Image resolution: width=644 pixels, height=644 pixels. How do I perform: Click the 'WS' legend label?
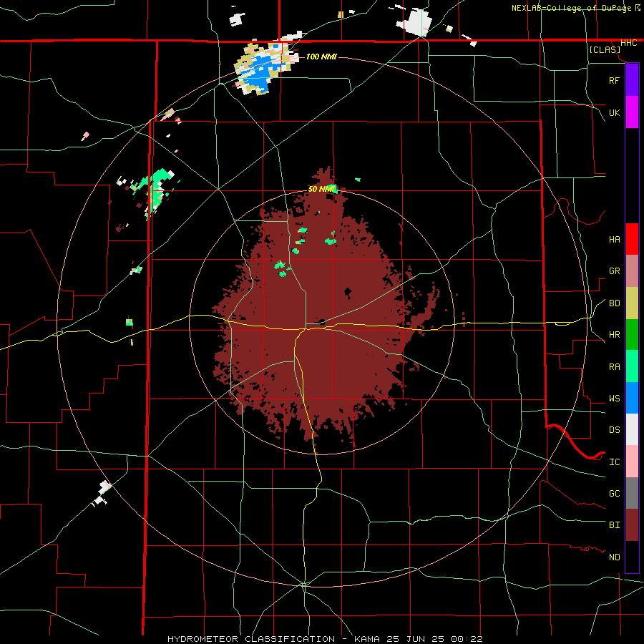point(614,399)
